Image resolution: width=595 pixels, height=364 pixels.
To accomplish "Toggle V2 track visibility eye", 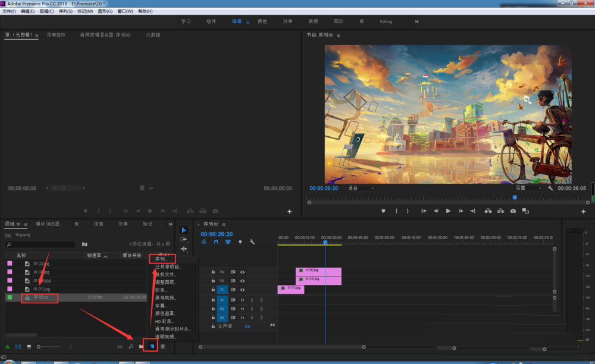I will [x=242, y=281].
